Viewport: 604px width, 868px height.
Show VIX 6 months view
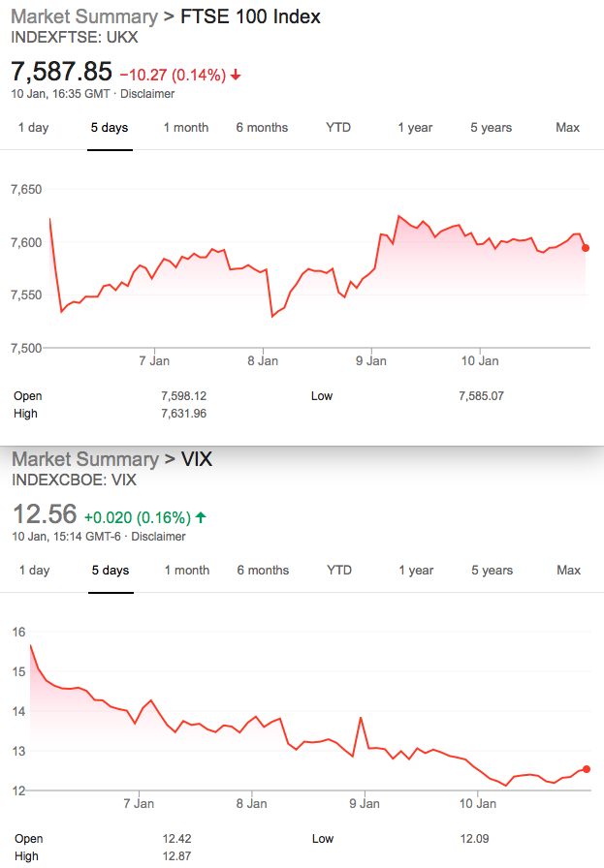point(263,571)
